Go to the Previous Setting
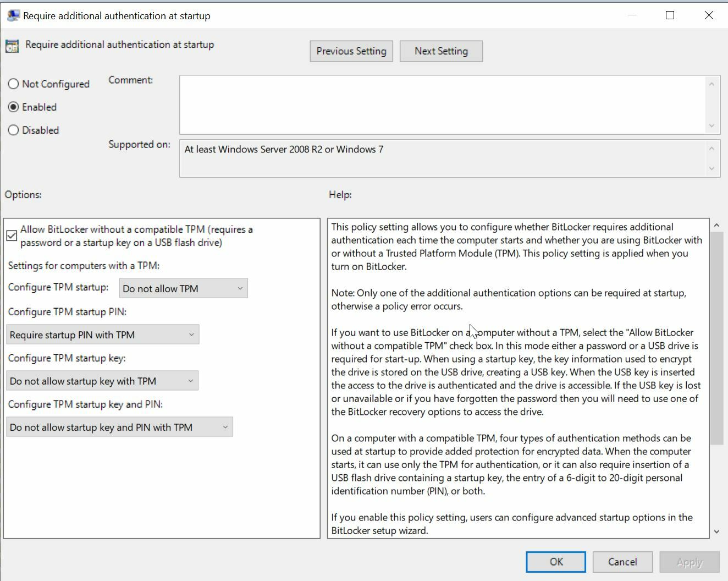 pyautogui.click(x=351, y=51)
